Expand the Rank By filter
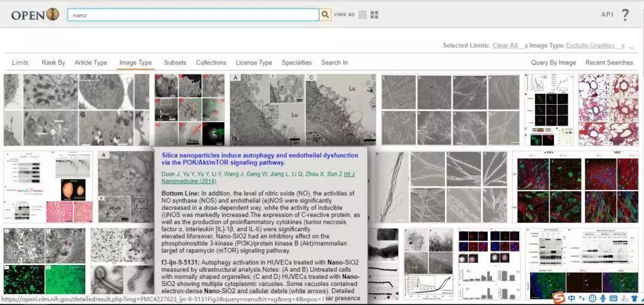The image size is (644, 305). tap(53, 63)
